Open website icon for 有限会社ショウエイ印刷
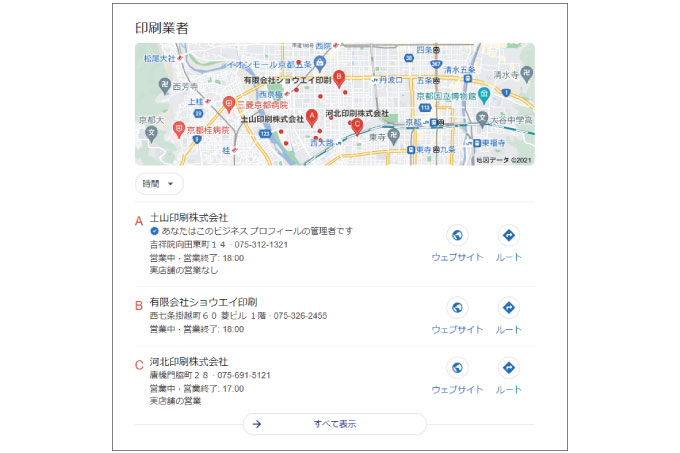The height and width of the screenshot is (453, 680). pos(457,308)
